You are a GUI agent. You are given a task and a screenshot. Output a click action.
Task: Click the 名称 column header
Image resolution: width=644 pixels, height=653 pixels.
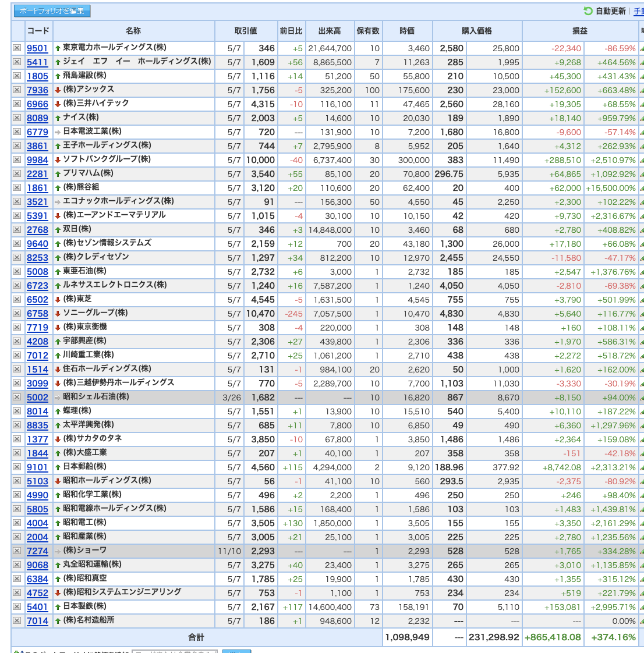(x=133, y=31)
